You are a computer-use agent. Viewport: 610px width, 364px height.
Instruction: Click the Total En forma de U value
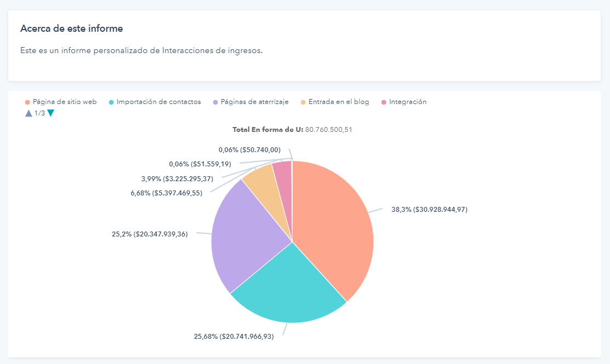click(329, 129)
